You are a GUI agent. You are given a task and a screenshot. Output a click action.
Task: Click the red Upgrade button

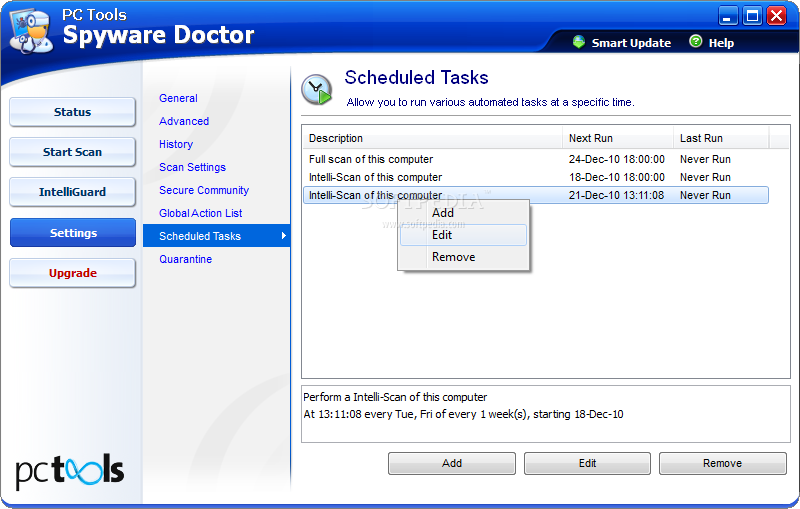(x=72, y=273)
